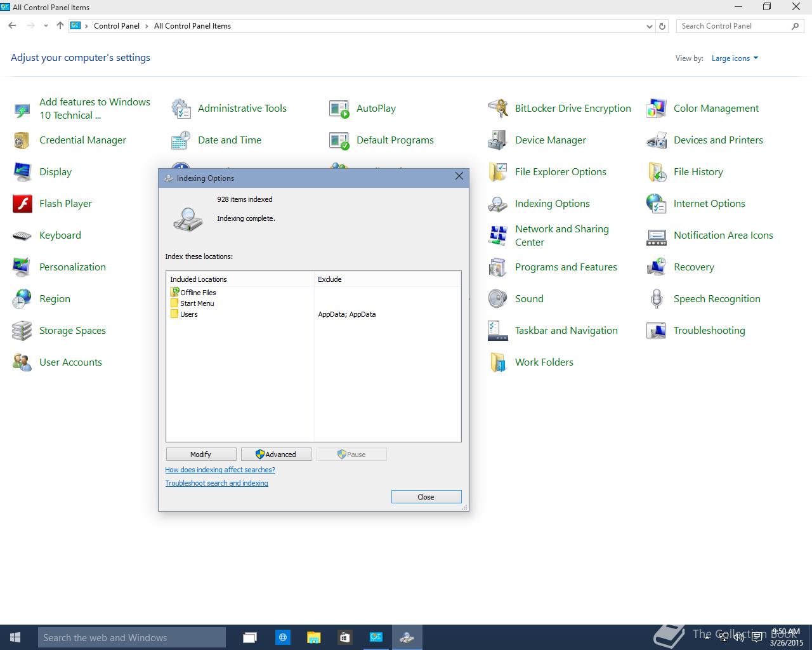Image resolution: width=812 pixels, height=650 pixels.
Task: Open the Troubleshooting icon
Action: 657,331
